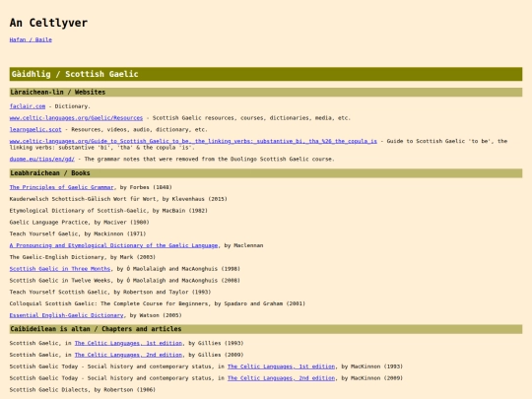Click Teach Yourself Scottish Gaelic by Robertson entry
This screenshot has height=399, width=532.
110,292
